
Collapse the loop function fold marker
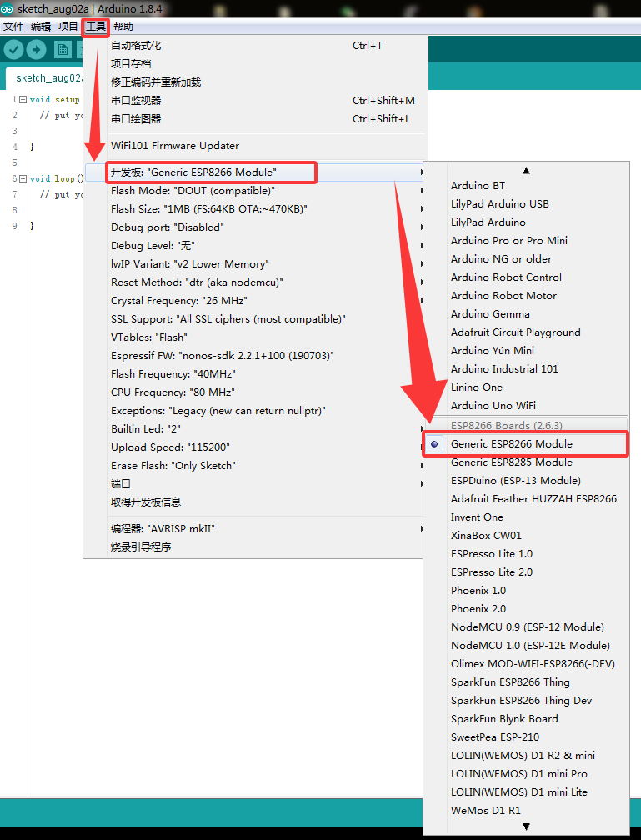click(x=23, y=178)
